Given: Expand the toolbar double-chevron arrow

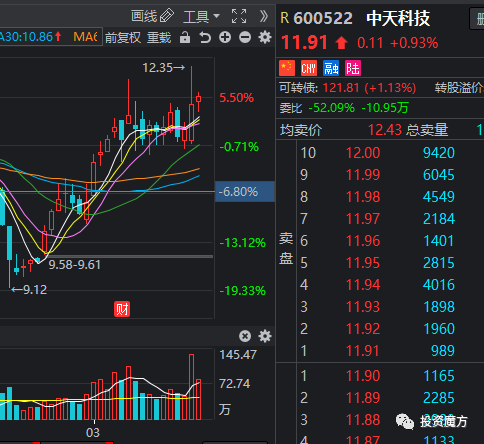Looking at the screenshot, I should 264,16.
